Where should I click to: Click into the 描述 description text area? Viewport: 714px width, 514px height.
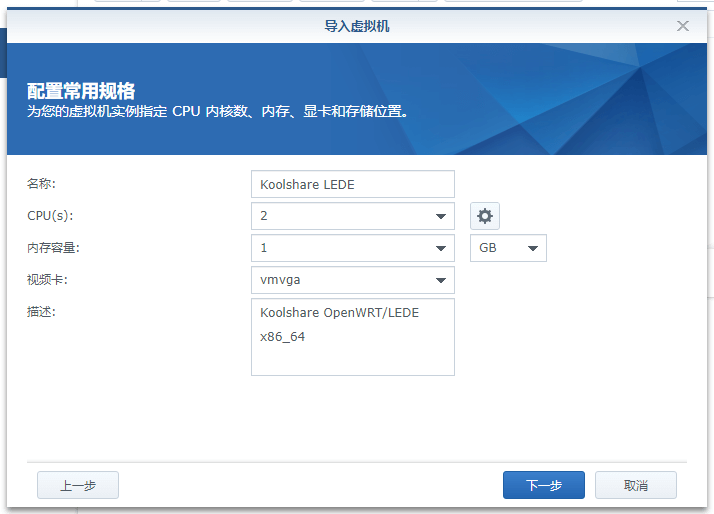(x=352, y=337)
